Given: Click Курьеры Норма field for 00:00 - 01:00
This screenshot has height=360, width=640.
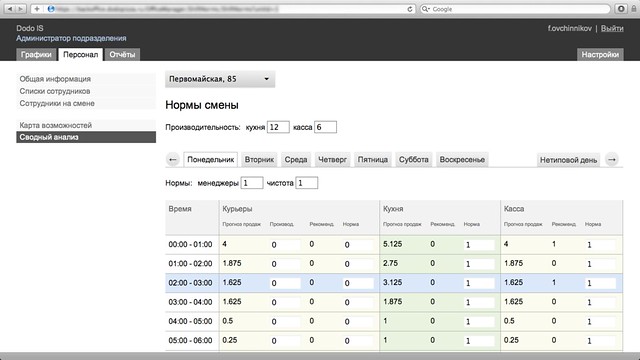Looking at the screenshot, I should pos(358,245).
